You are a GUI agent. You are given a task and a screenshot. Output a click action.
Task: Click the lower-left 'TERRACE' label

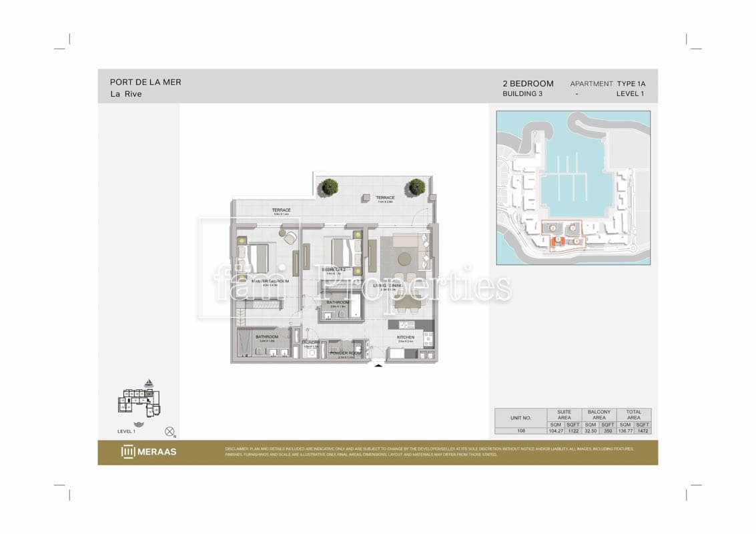click(x=281, y=210)
